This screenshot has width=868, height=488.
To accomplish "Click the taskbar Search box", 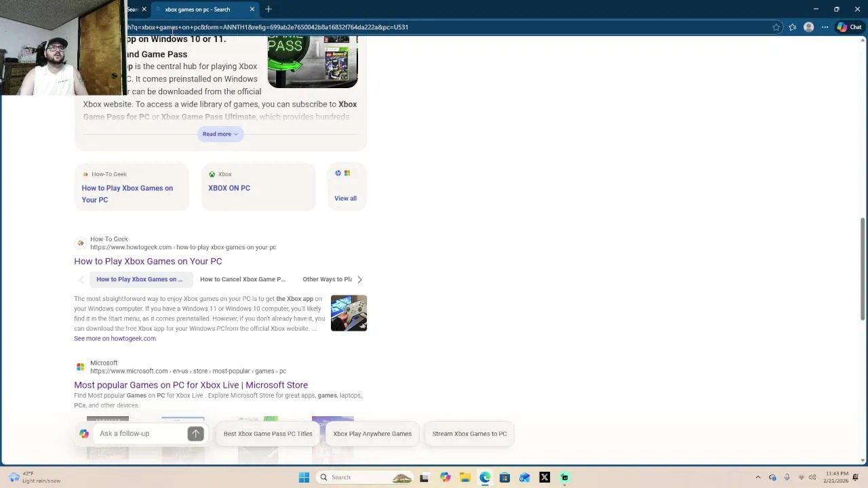I will 365,477.
